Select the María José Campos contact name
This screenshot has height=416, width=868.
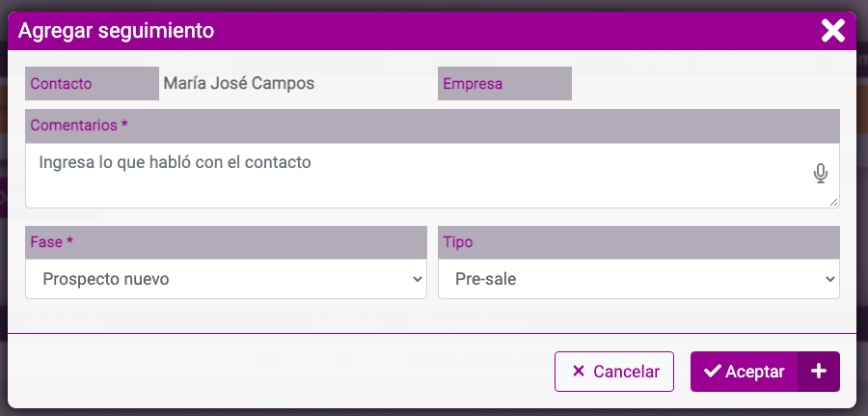tap(239, 84)
